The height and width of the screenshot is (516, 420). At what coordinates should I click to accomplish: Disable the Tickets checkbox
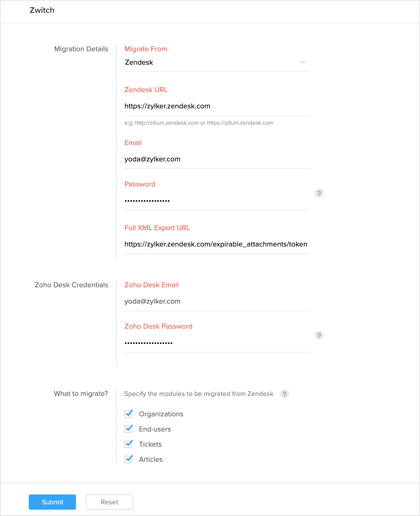coord(128,444)
